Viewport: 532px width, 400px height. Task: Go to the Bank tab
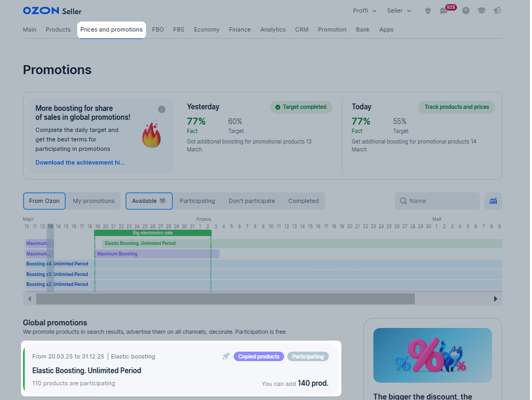(363, 29)
